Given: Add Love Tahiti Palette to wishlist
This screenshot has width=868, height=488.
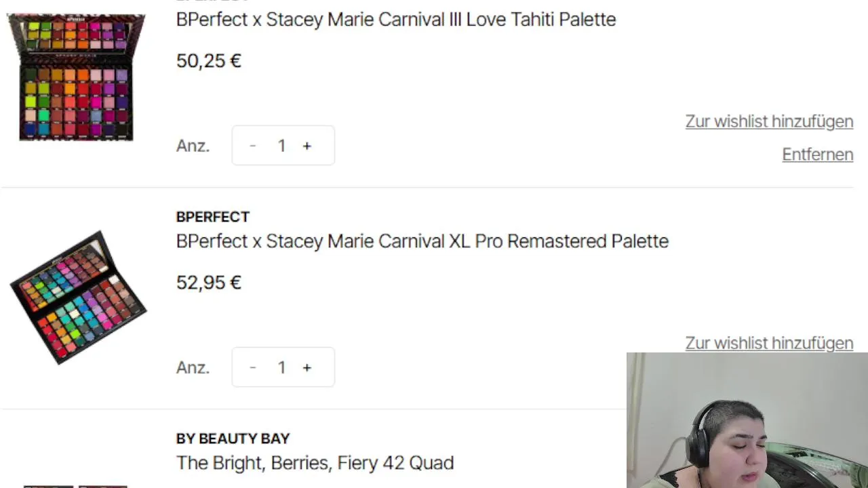Looking at the screenshot, I should 769,121.
